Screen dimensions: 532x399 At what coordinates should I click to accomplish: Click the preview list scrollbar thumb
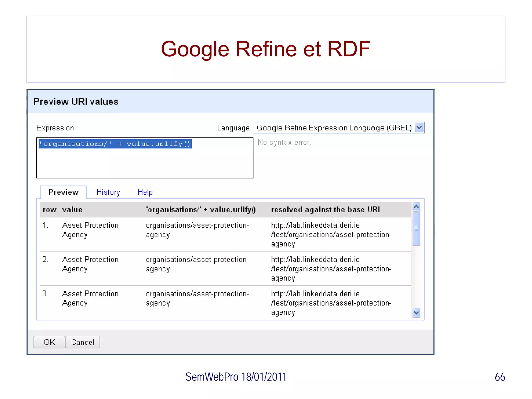[x=416, y=229]
